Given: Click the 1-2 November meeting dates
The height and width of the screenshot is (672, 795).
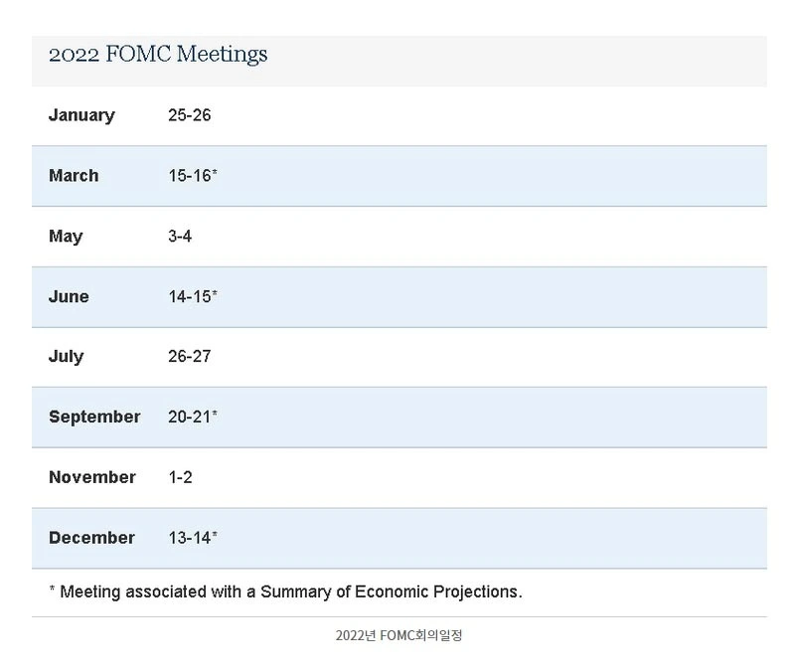Looking at the screenshot, I should (x=180, y=477).
